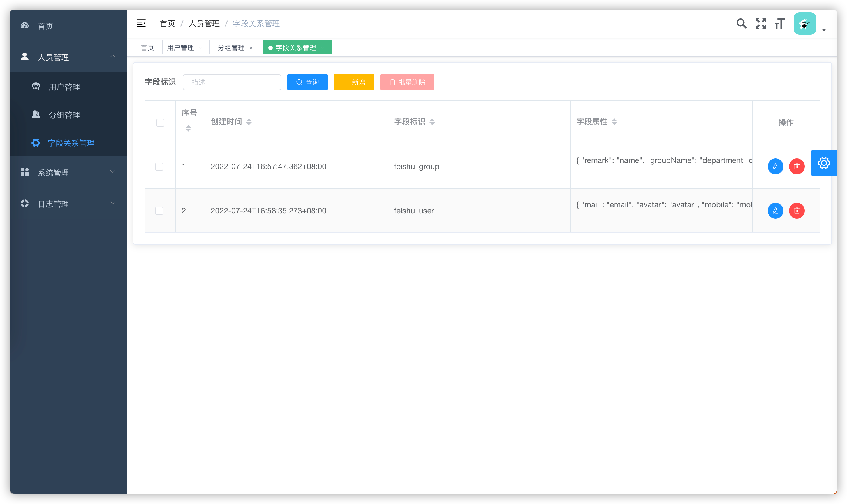
Task: Click the 新增 add button
Action: click(x=353, y=82)
